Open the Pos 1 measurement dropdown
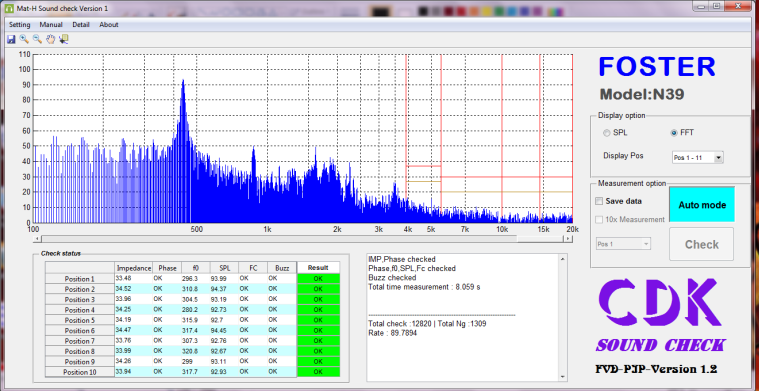Screen dimensions: 759x391 pos(623,244)
